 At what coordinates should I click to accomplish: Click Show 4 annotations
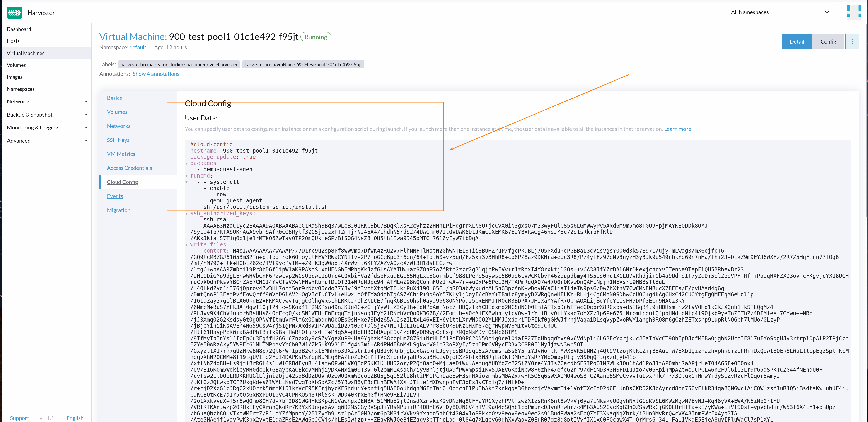click(156, 73)
